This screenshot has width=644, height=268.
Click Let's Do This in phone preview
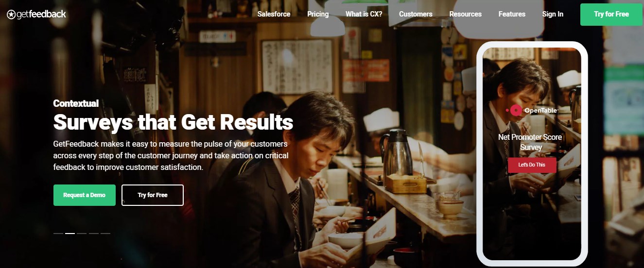coord(532,165)
